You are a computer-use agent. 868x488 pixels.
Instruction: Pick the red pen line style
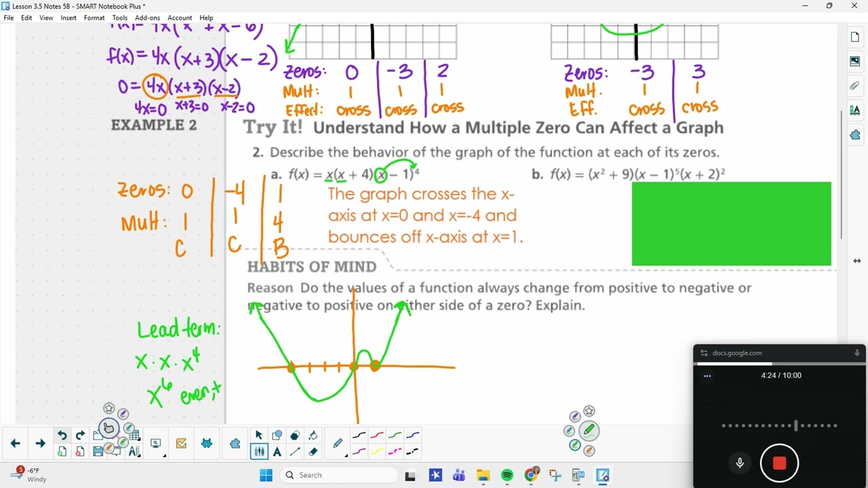pos(377,435)
